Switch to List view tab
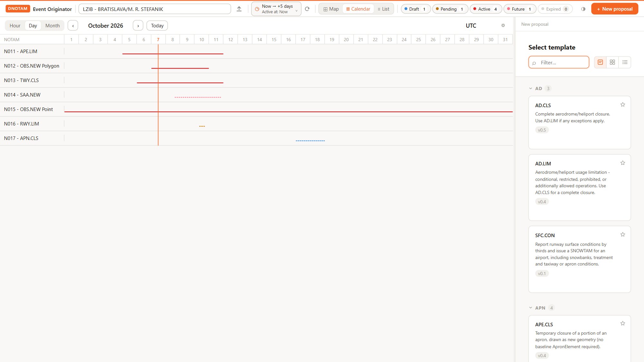This screenshot has height=362, width=644. (x=384, y=9)
